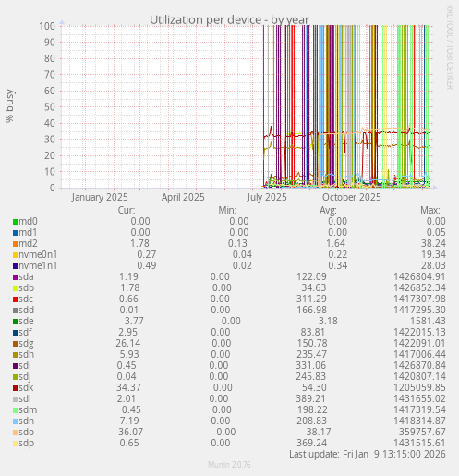Screen dimensions: 459x476
Task: Select the nvme1n1 device label
Action: 38,265
